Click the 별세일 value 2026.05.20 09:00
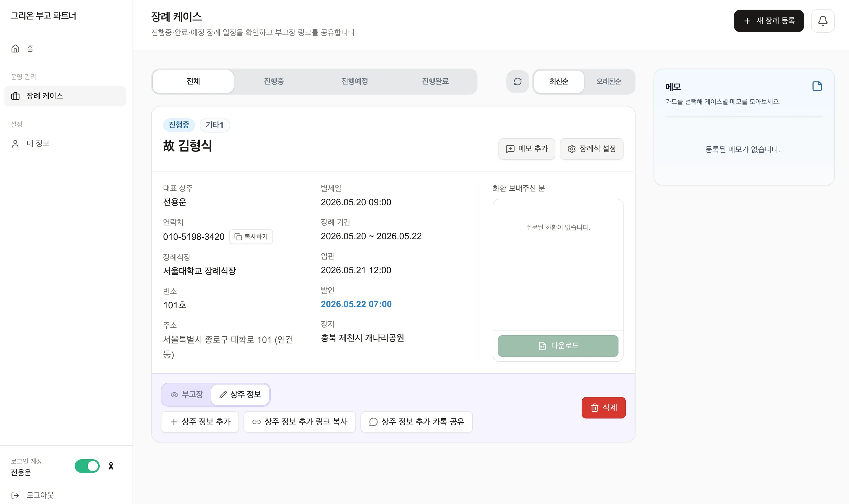 356,202
